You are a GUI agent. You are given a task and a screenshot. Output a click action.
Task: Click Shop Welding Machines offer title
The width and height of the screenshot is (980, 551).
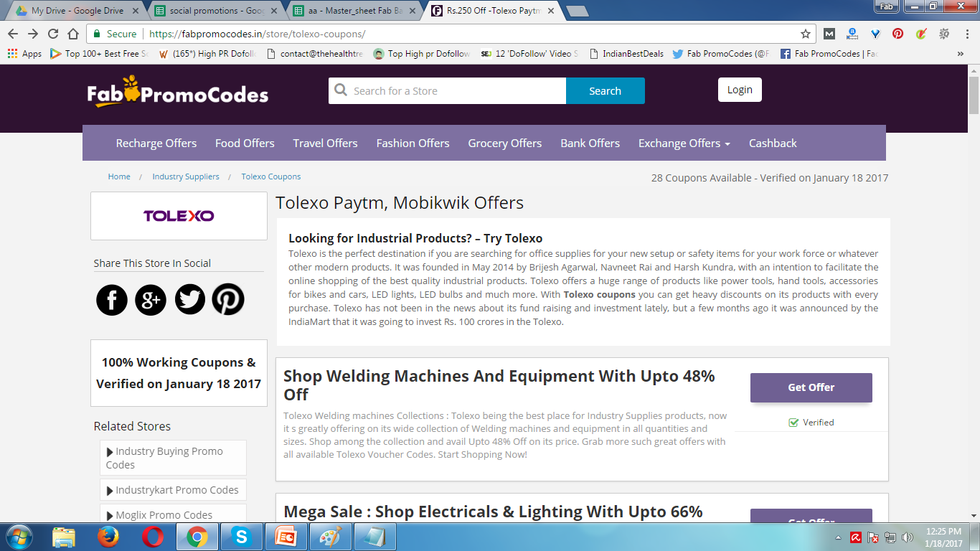[x=499, y=385]
